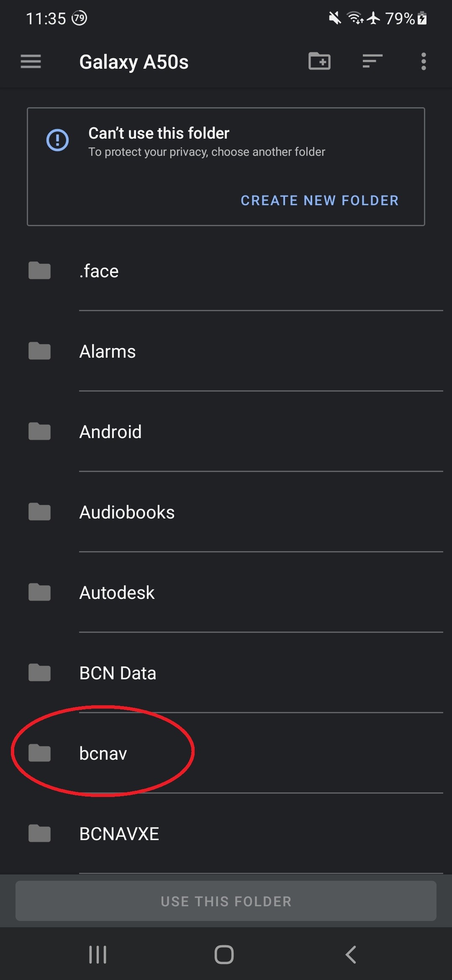Viewport: 452px width, 980px height.
Task: Tap CREATE NEW FOLDER link
Action: pos(320,201)
